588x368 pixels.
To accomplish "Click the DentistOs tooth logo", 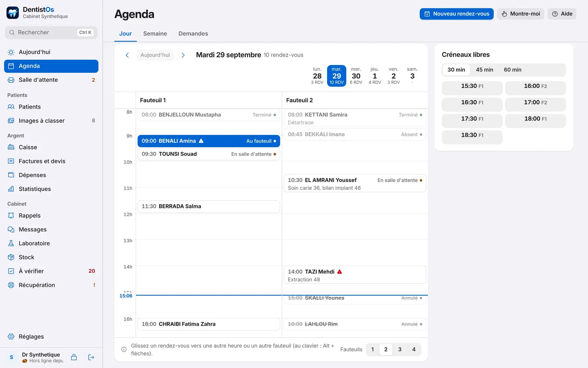I will (x=13, y=13).
